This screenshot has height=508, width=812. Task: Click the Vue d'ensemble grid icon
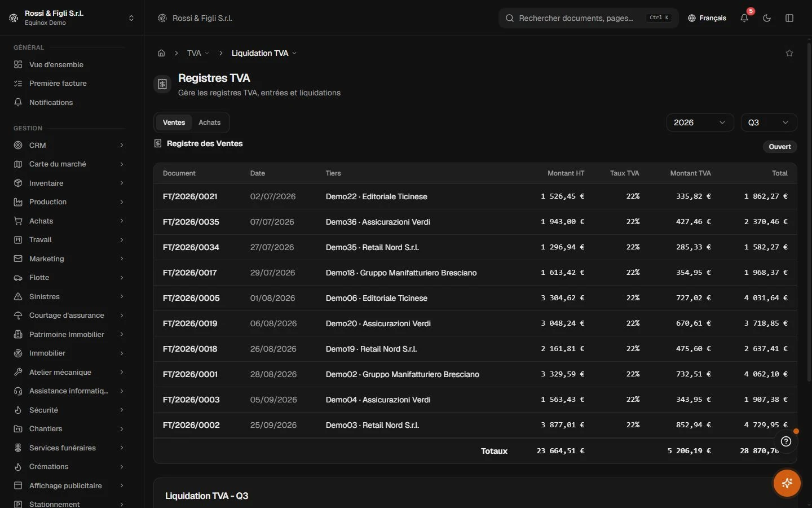pyautogui.click(x=18, y=64)
